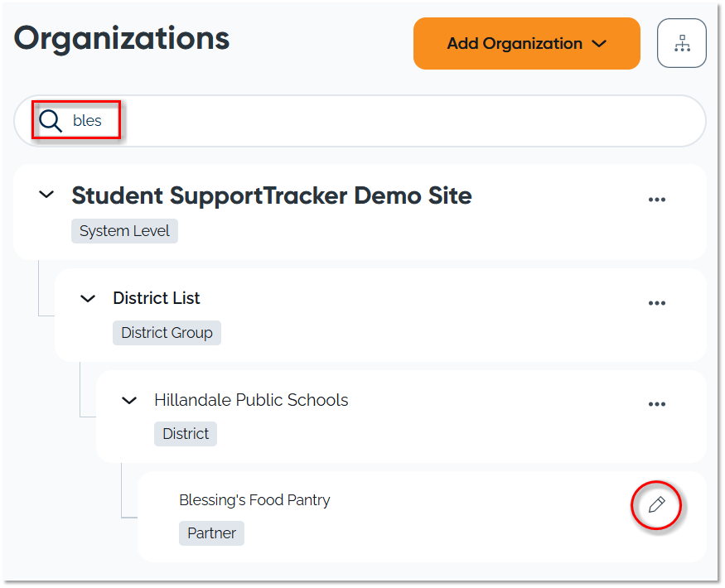Click the Organizations page heading
The width and height of the screenshot is (725, 588).
pyautogui.click(x=122, y=38)
